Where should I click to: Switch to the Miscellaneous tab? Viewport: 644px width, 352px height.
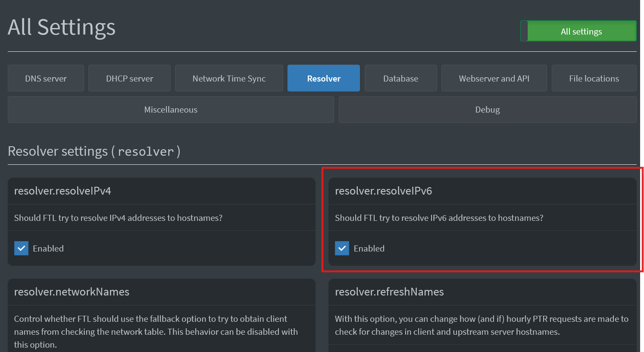[x=171, y=110]
